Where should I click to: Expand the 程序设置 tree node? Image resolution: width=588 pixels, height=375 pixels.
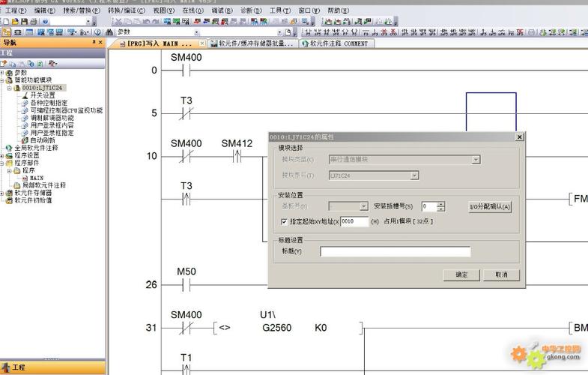point(2,155)
